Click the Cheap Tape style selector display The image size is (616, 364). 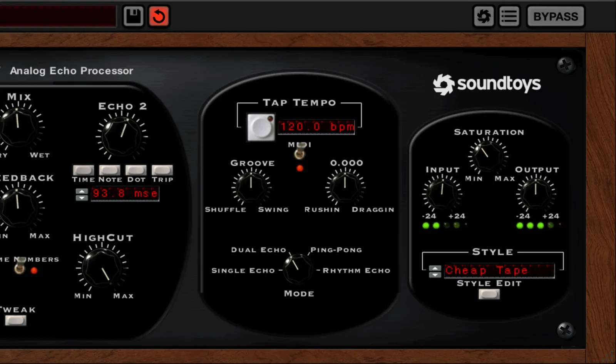pos(499,270)
